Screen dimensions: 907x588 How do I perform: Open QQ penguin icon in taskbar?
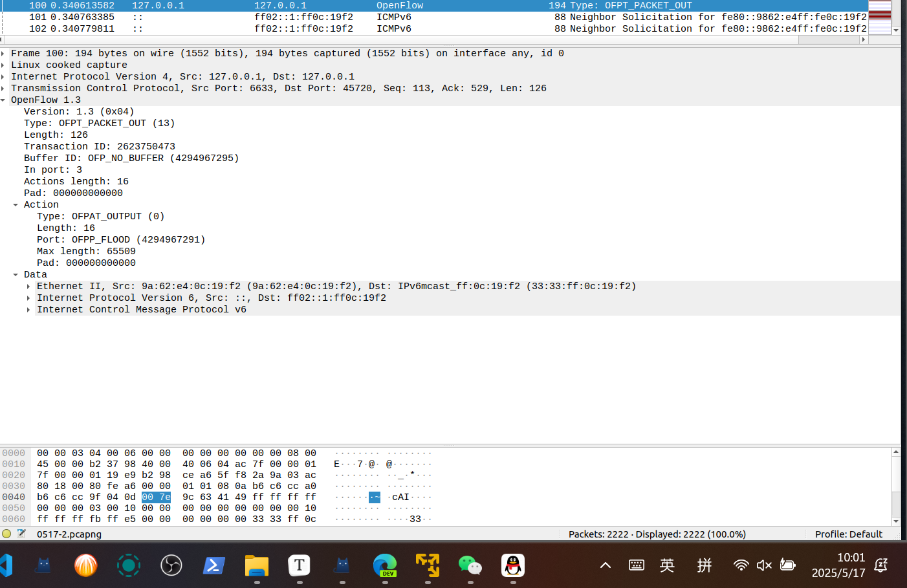pyautogui.click(x=513, y=565)
